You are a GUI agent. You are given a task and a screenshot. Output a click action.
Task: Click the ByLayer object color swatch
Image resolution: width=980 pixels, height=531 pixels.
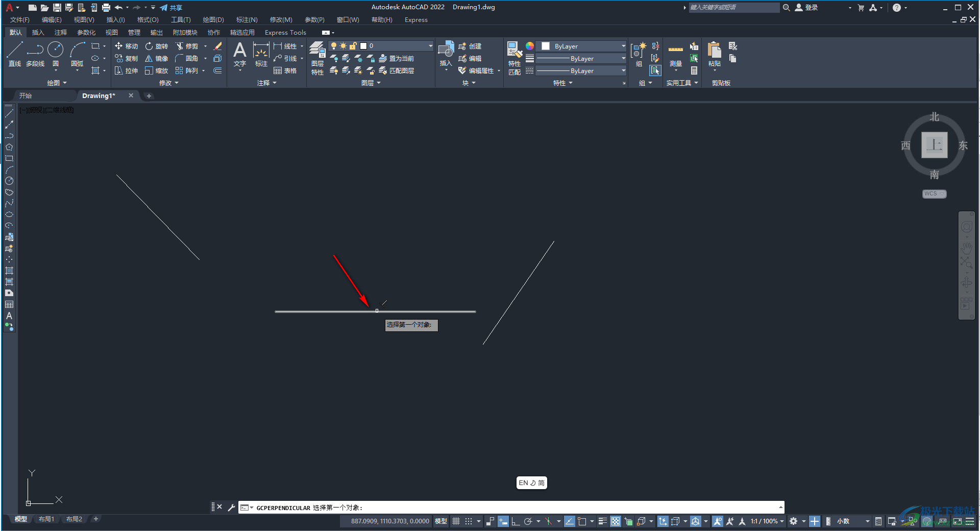546,46
